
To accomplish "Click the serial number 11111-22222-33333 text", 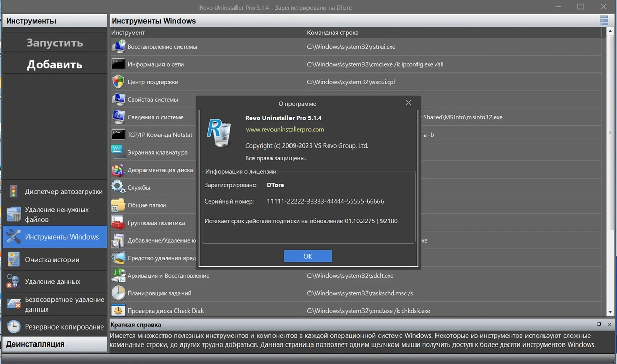I will pyautogui.click(x=325, y=201).
